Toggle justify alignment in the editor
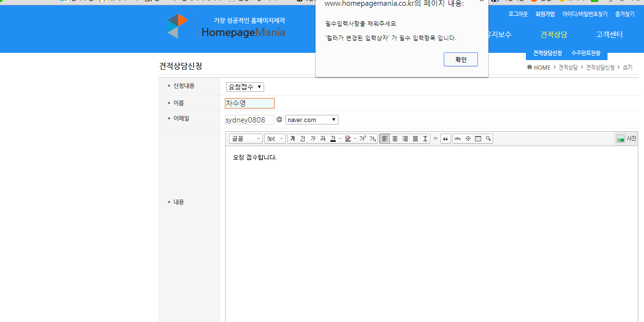 pos(415,139)
